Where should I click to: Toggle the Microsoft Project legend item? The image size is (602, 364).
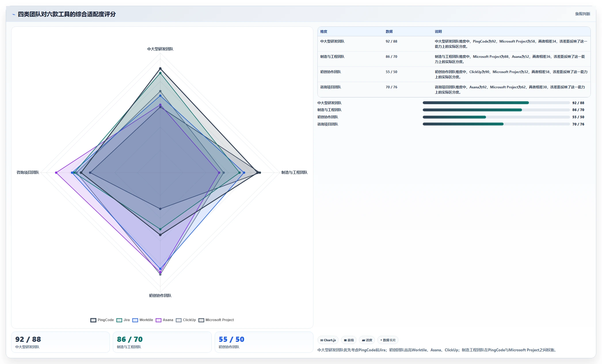(216, 320)
